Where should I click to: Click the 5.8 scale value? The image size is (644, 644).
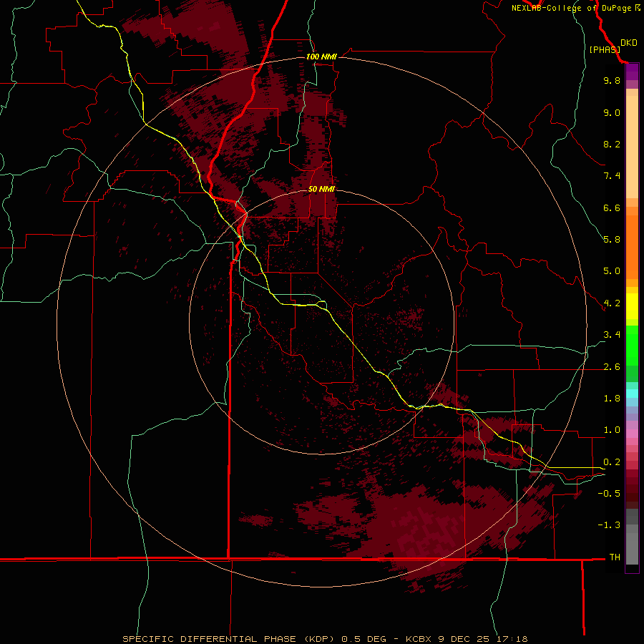coord(612,240)
